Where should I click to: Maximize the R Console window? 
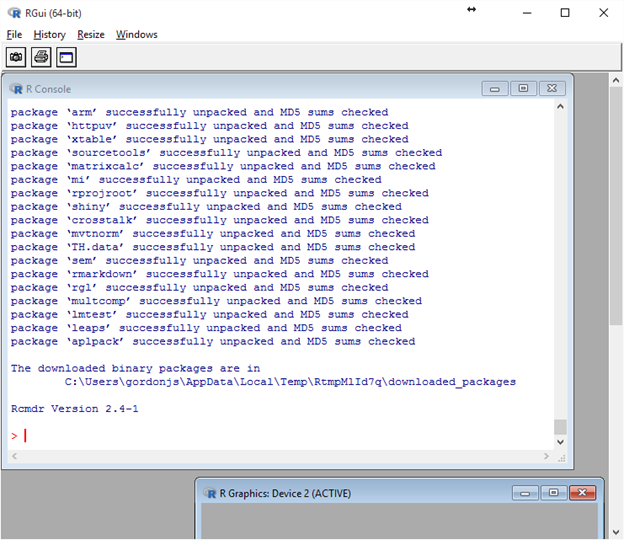(x=522, y=89)
